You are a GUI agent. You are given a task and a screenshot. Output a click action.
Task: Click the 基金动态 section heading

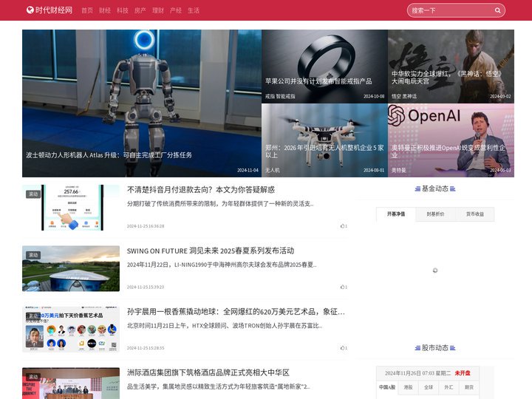pos(435,188)
